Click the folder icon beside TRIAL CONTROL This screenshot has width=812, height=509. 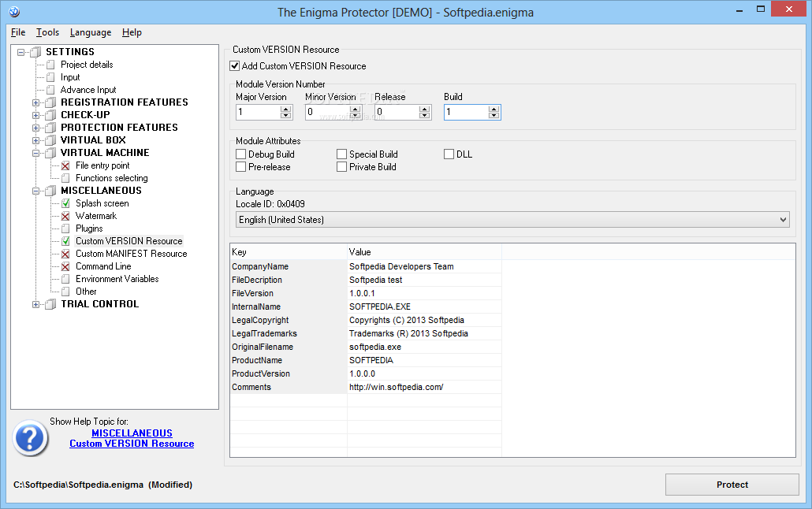(x=50, y=304)
